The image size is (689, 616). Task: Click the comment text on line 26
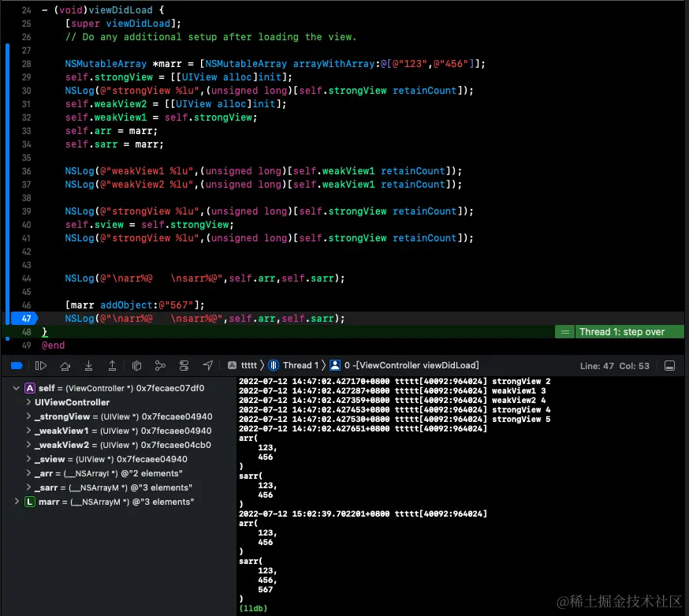211,37
